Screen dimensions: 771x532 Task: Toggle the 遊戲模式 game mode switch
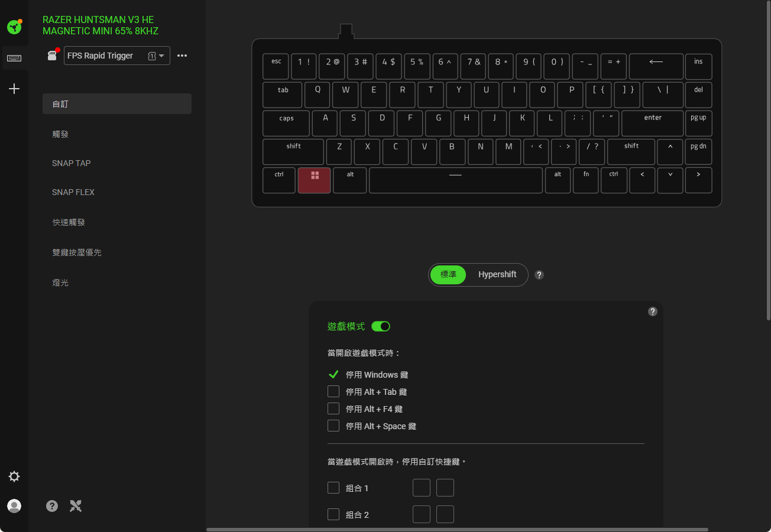point(381,326)
